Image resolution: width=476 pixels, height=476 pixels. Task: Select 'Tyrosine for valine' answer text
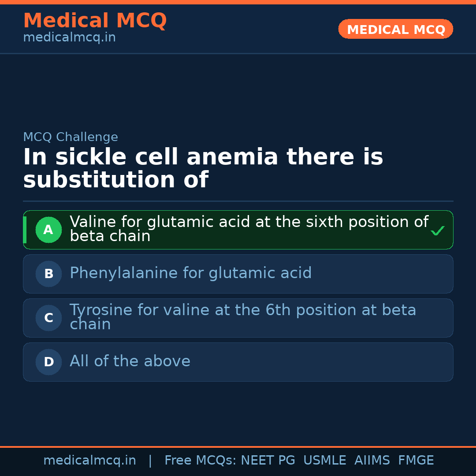[x=242, y=317]
